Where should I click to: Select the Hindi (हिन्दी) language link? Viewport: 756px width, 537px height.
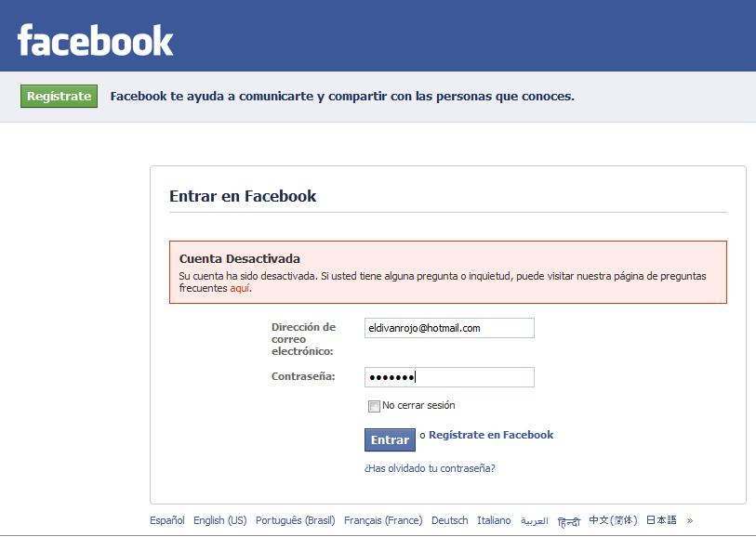tap(568, 521)
